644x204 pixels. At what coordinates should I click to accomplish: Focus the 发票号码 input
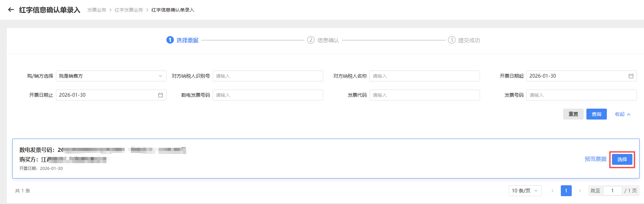click(x=582, y=95)
